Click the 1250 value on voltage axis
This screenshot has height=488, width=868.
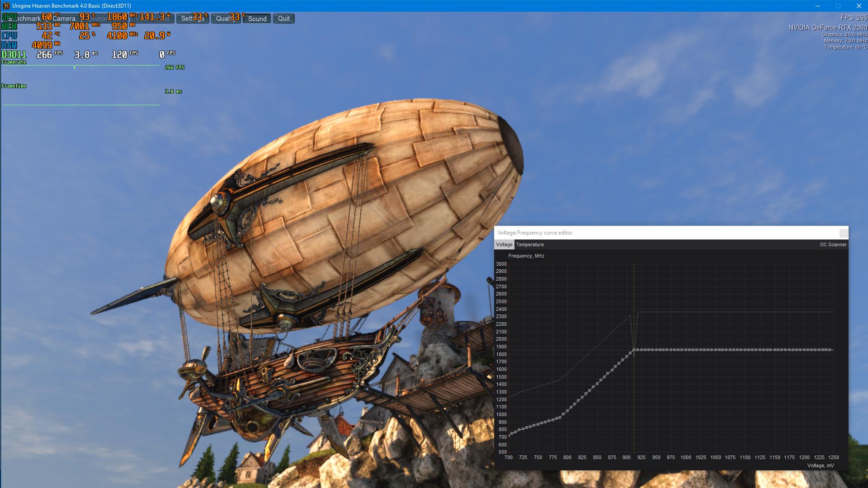(834, 457)
